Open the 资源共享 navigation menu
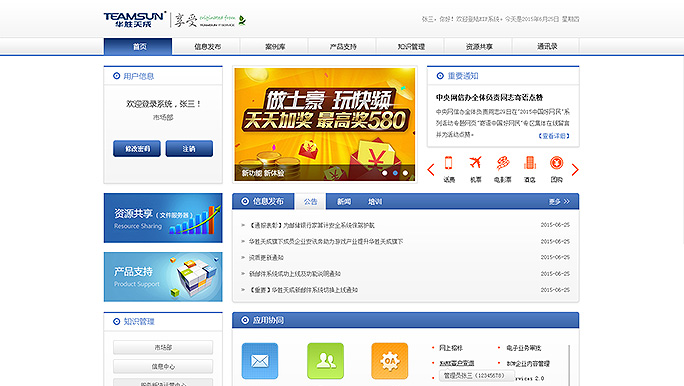 point(479,46)
